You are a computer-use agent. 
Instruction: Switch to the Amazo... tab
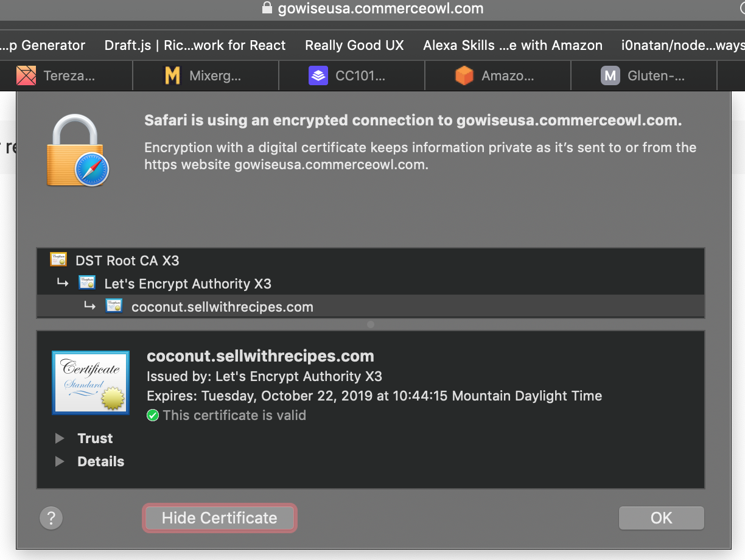tap(497, 76)
